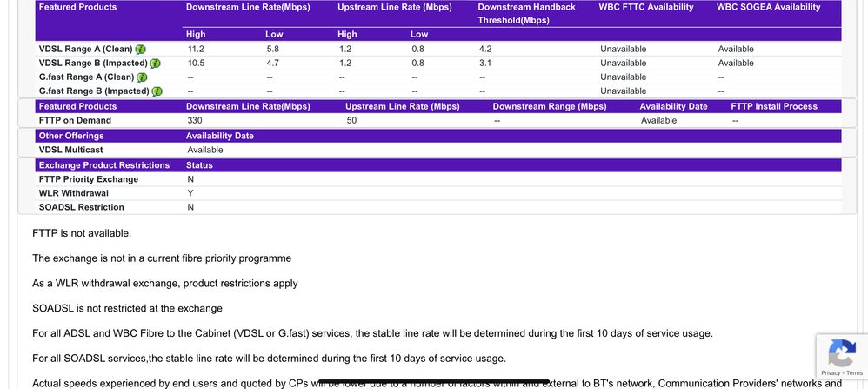
Task: Select the WBC SOGEA Availability header
Action: (768, 7)
